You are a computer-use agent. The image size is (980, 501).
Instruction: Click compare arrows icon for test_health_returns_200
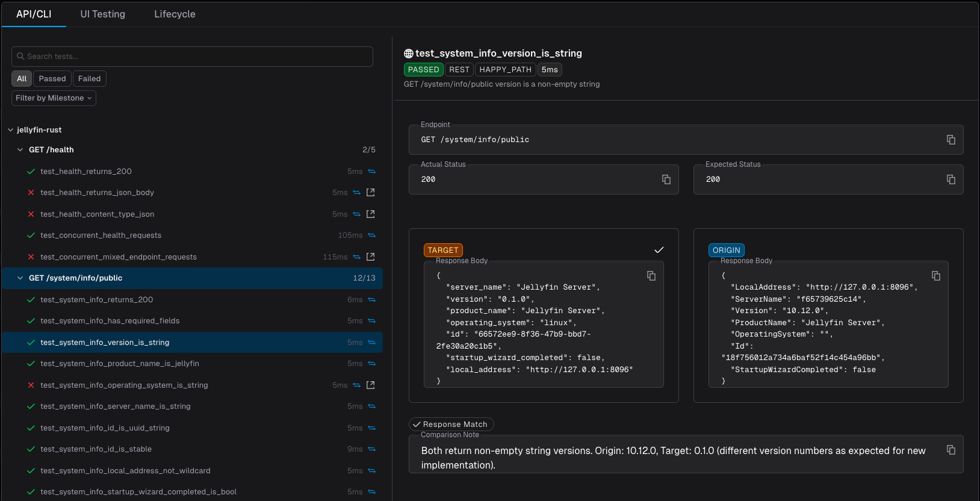point(371,172)
